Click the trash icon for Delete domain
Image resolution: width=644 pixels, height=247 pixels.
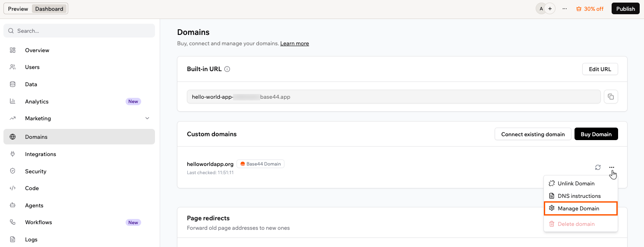point(552,224)
